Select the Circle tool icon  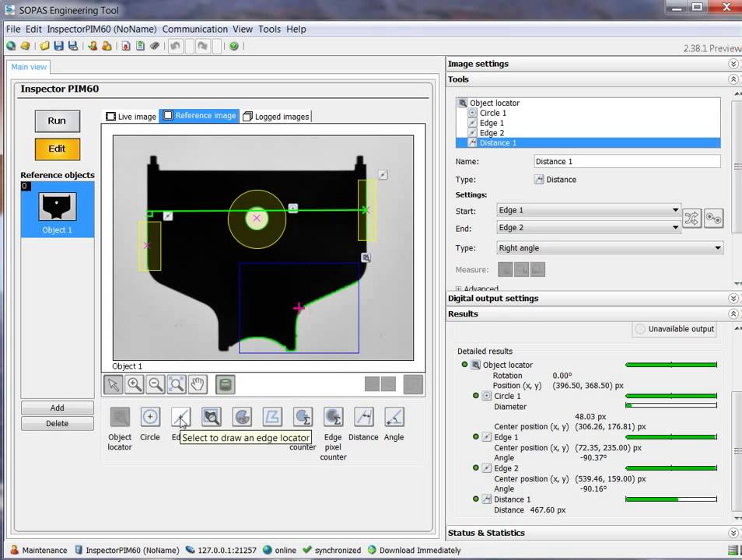click(x=150, y=417)
